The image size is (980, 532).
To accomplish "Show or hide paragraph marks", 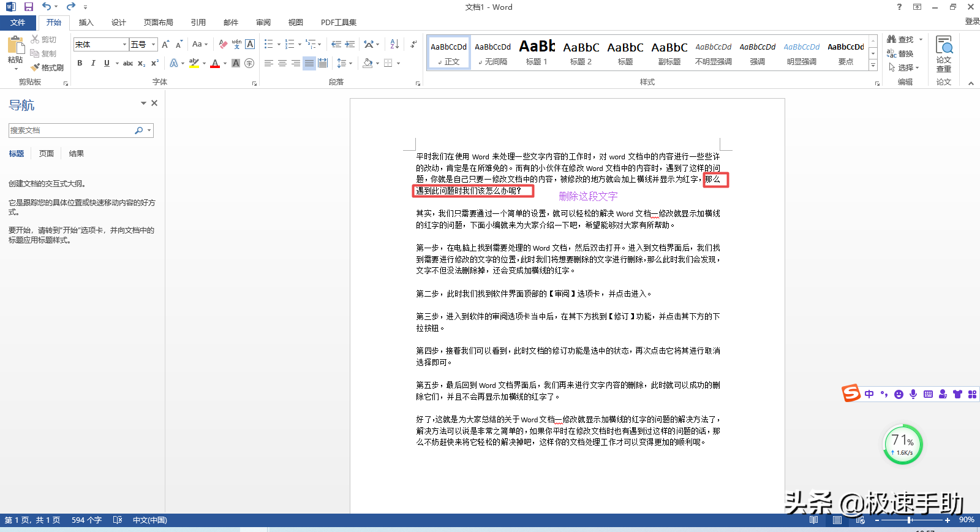I will tap(414, 44).
